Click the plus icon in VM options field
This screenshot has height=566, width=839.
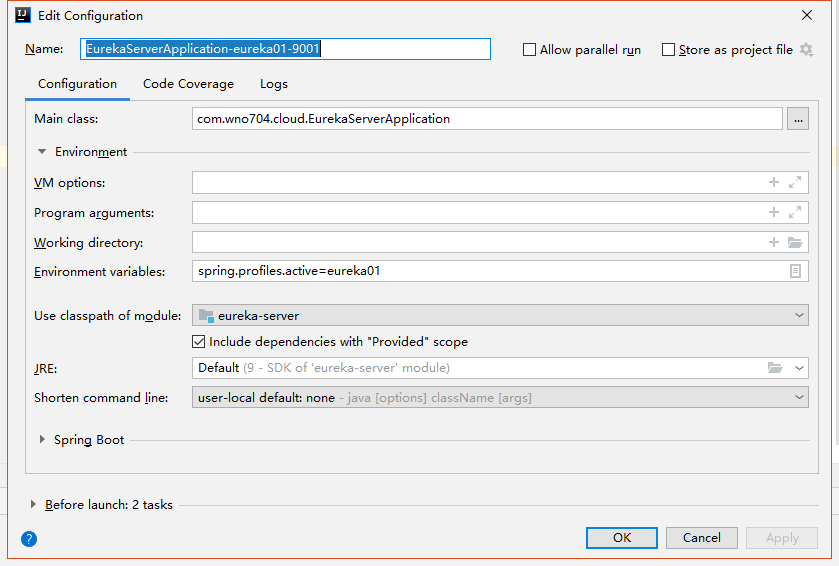(x=773, y=183)
